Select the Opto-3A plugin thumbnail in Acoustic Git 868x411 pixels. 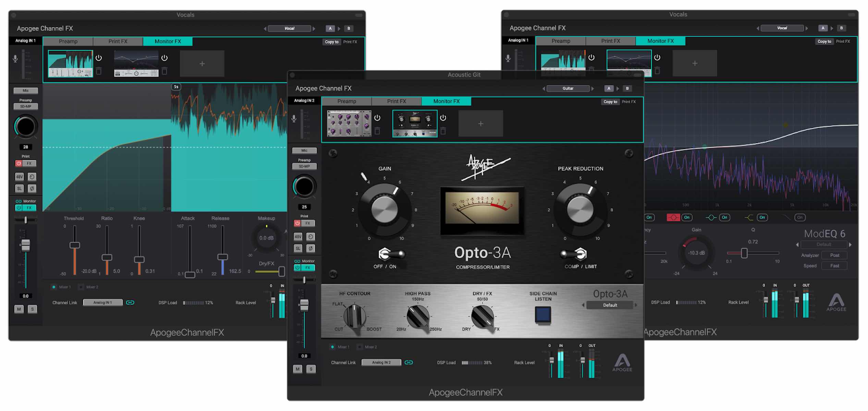click(415, 124)
